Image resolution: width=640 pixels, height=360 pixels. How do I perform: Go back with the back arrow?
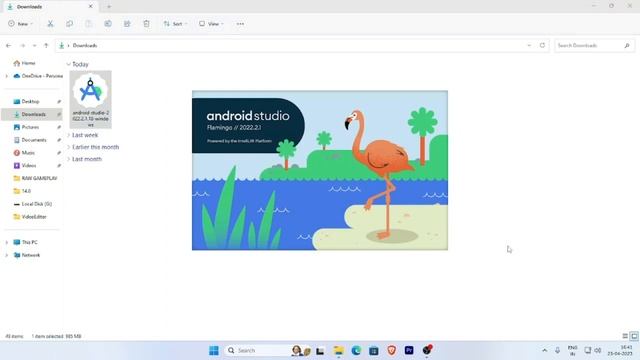(x=9, y=45)
